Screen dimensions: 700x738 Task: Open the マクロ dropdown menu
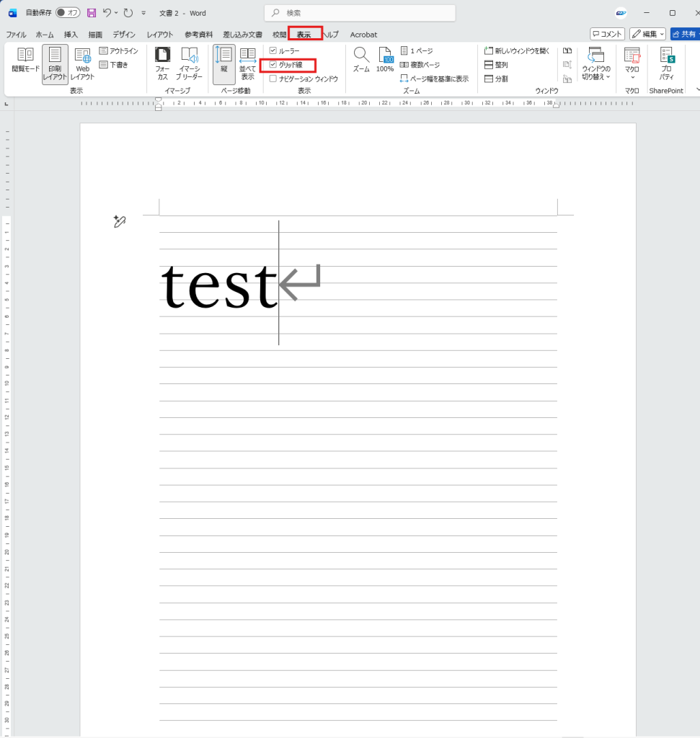pos(632,76)
